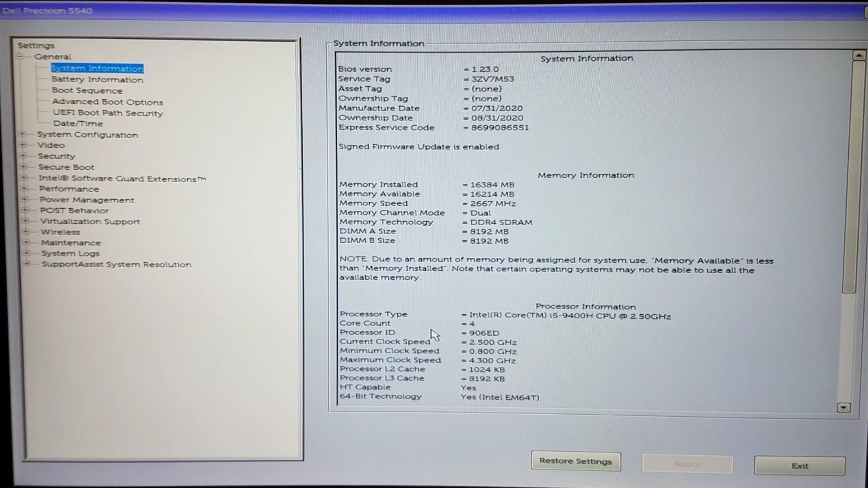The image size is (868, 488).
Task: Expand the Security node
Action: tap(23, 156)
